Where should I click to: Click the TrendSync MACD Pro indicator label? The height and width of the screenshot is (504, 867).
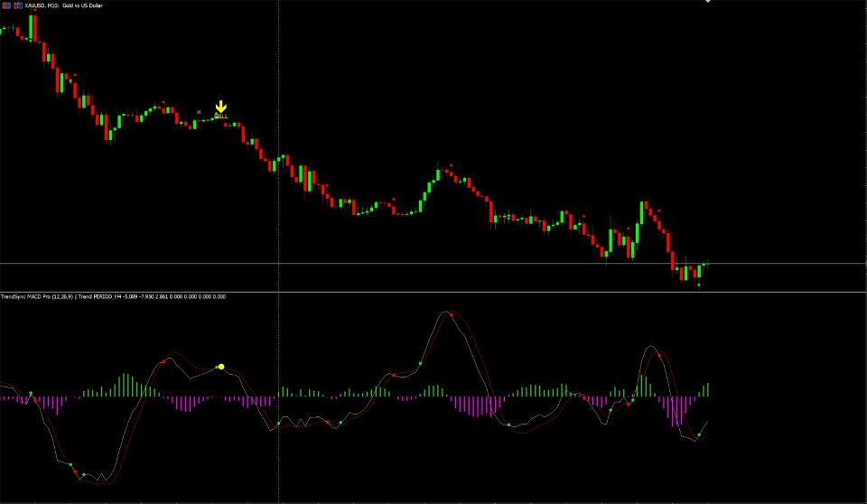(113, 296)
